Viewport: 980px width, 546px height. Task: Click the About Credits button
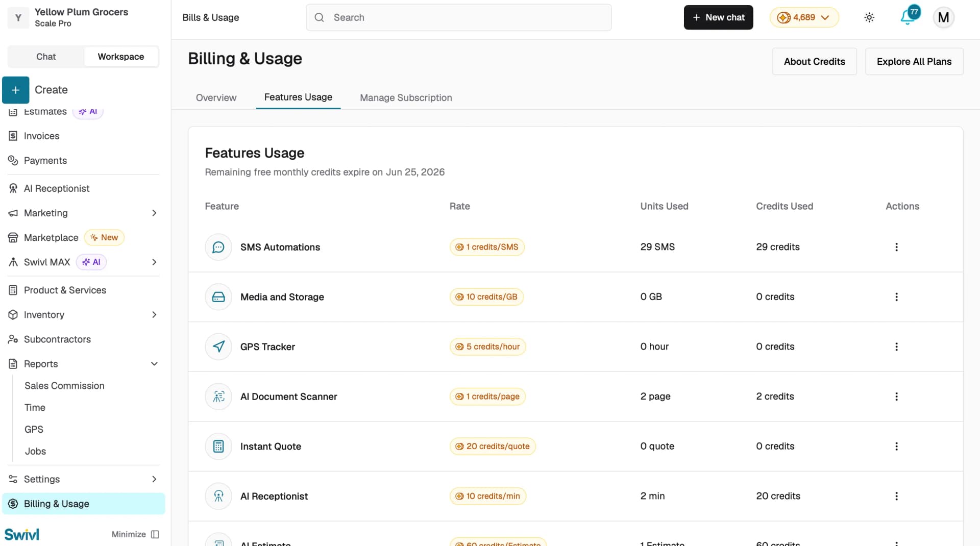tap(814, 61)
